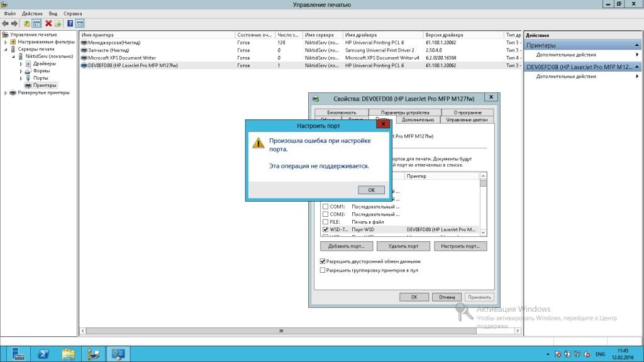
Task: Switch to the Безопасность tab
Action: point(341,112)
